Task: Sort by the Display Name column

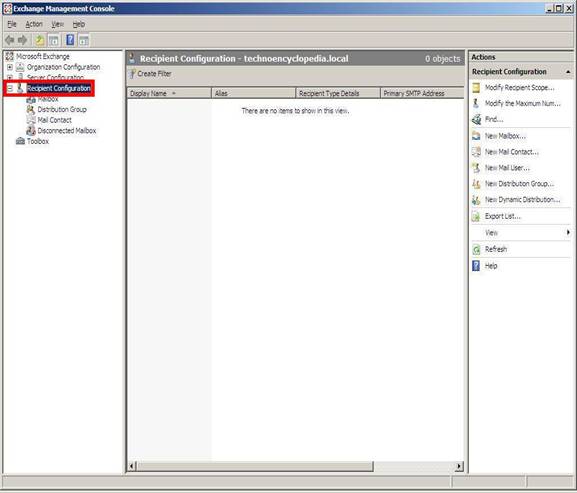Action: tap(169, 93)
